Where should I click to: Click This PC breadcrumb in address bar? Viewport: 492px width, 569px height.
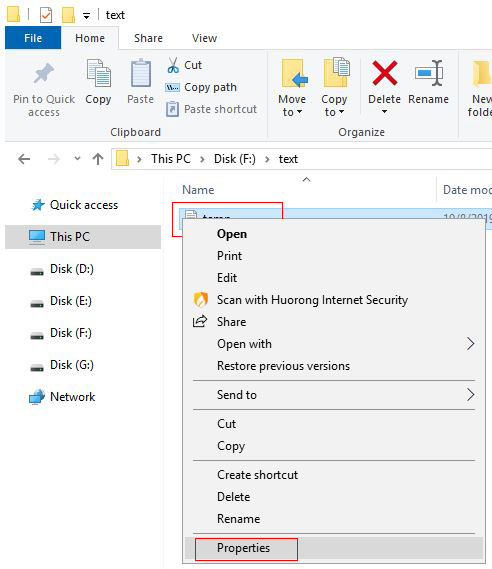point(171,159)
